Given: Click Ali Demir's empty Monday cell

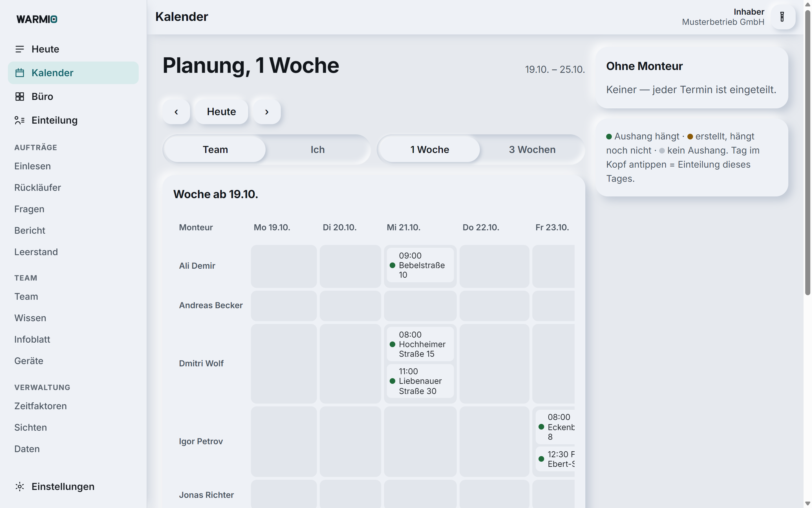Looking at the screenshot, I should tap(284, 266).
